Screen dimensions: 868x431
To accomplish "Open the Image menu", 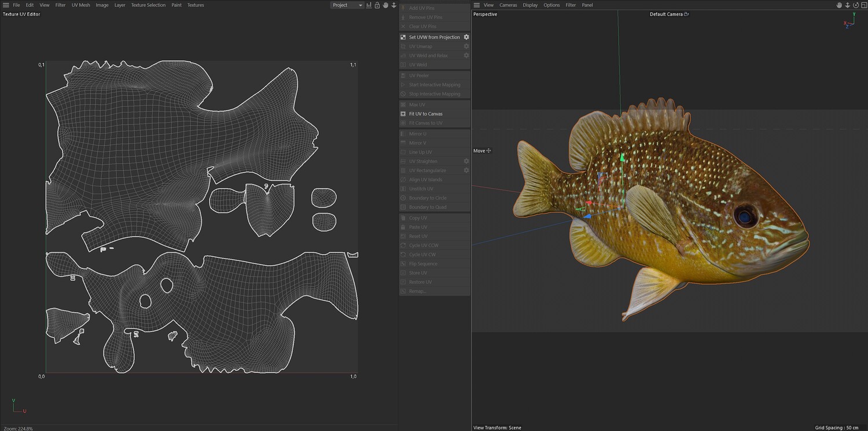I will (x=102, y=5).
